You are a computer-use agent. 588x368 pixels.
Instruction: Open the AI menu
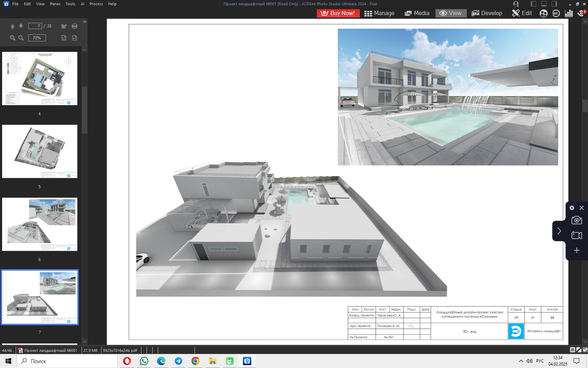pyautogui.click(x=82, y=4)
